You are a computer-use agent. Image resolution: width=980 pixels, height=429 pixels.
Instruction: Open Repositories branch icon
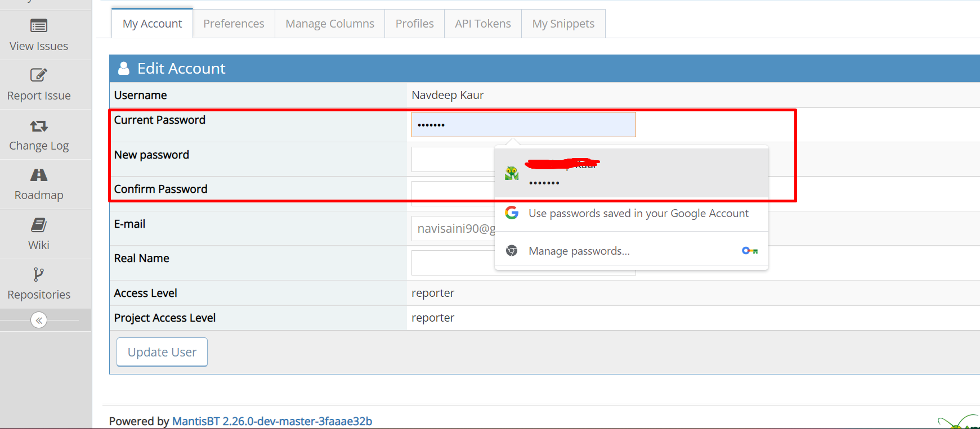39,274
